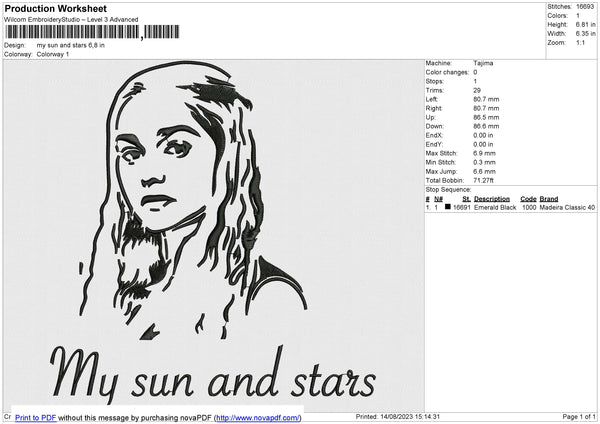This screenshot has width=600, height=424.
Task: Click the Max Stitch value 6.9 mm
Action: 484,153
